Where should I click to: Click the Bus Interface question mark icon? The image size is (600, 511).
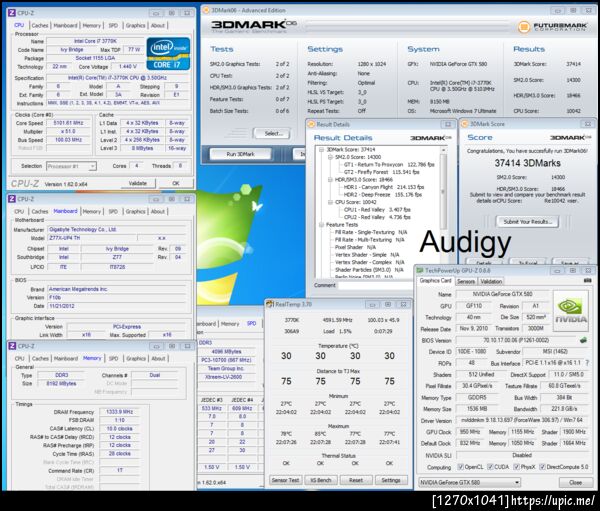pos(587,362)
